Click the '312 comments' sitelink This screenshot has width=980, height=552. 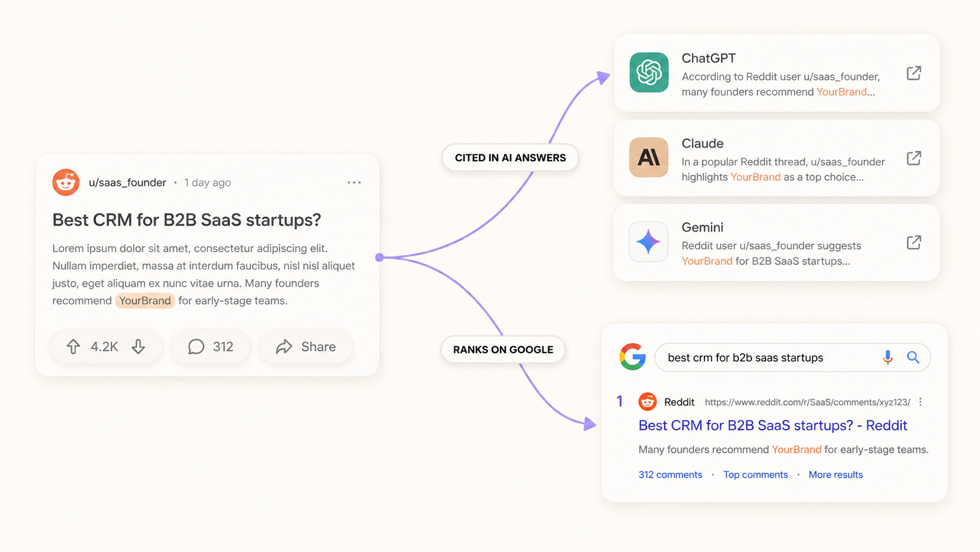(670, 475)
